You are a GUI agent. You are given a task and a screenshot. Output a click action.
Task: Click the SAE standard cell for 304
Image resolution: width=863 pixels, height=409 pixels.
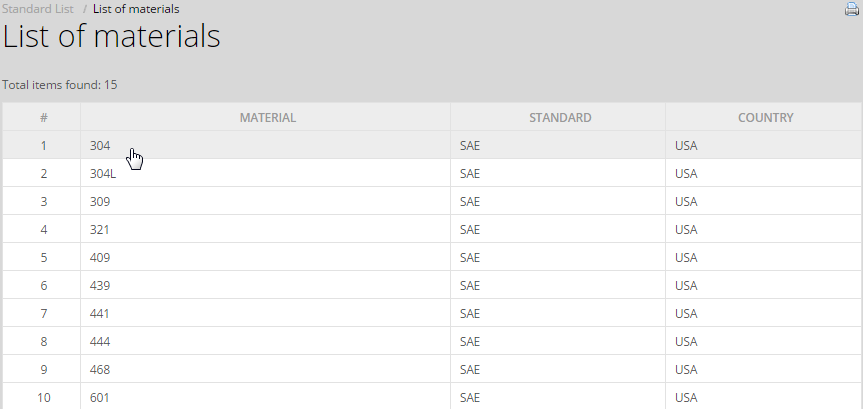pos(470,146)
